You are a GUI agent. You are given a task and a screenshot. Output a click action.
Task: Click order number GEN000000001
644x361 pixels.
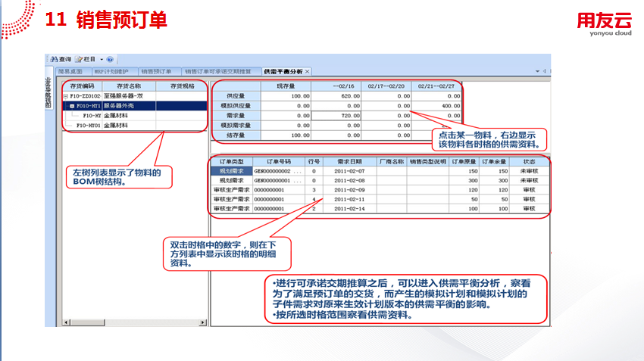(x=272, y=180)
